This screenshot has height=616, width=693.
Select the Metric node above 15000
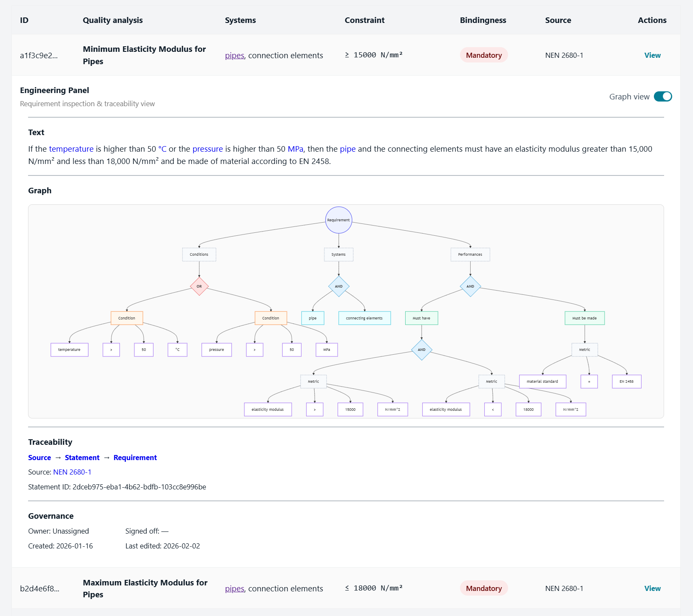click(313, 381)
